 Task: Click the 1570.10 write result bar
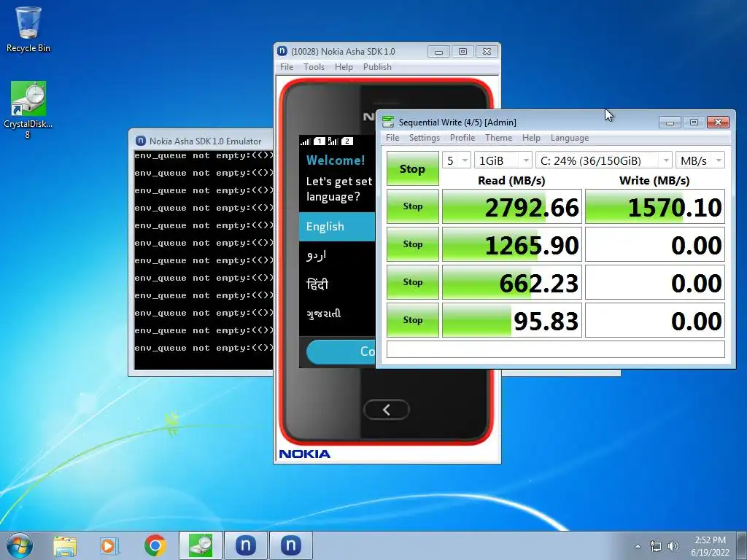coord(655,206)
